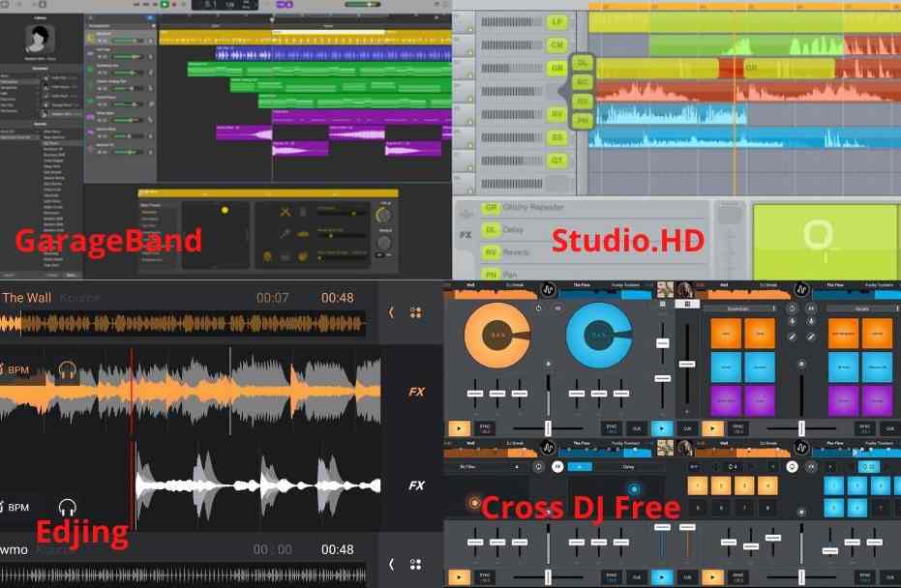This screenshot has width=901, height=588.
Task: Choose the DL option in the effect popup
Action: (583, 62)
